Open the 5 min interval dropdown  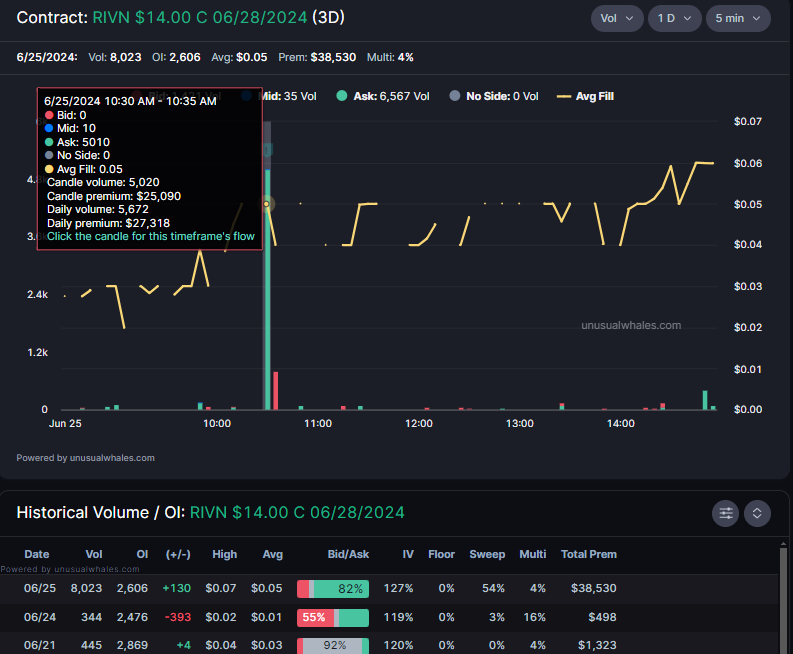coord(738,19)
